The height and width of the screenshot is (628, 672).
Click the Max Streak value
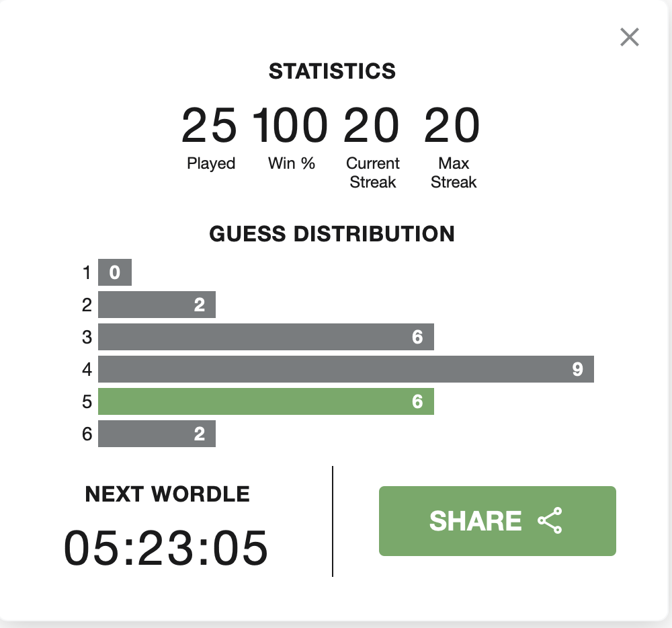tap(452, 126)
